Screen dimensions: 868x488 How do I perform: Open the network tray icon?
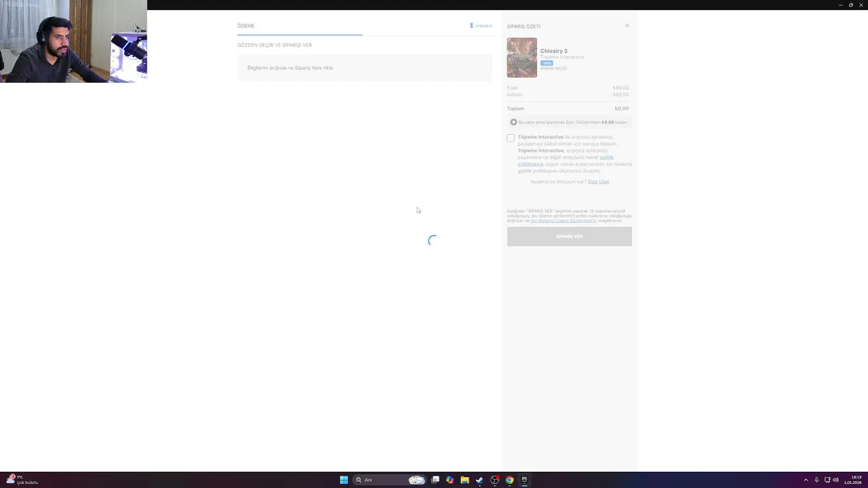[827, 480]
